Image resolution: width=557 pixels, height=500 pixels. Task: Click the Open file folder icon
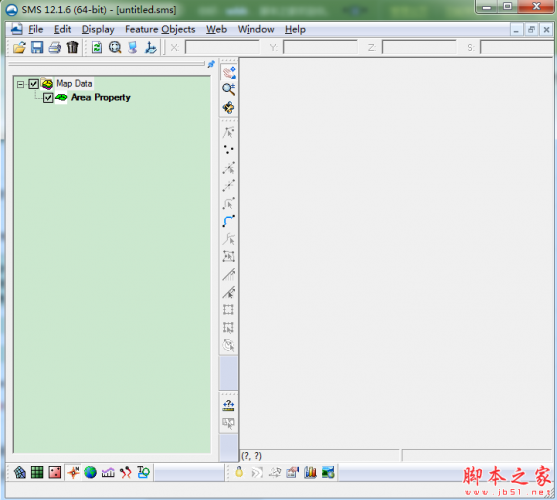pos(20,47)
